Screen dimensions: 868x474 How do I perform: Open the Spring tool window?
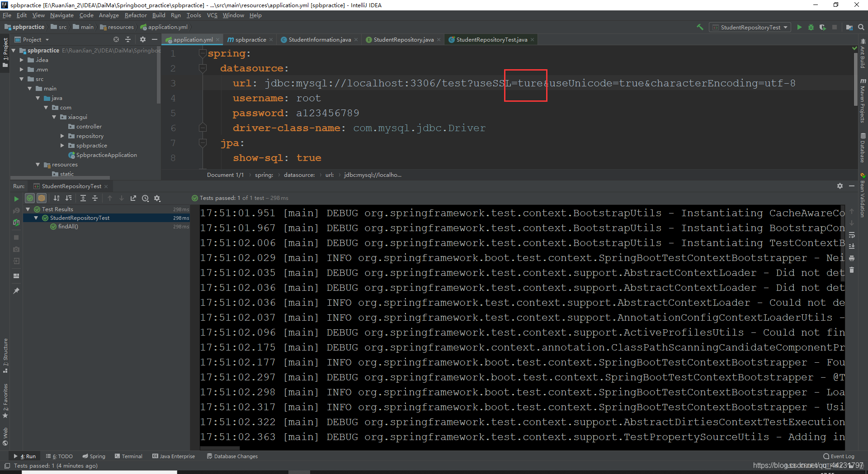94,456
